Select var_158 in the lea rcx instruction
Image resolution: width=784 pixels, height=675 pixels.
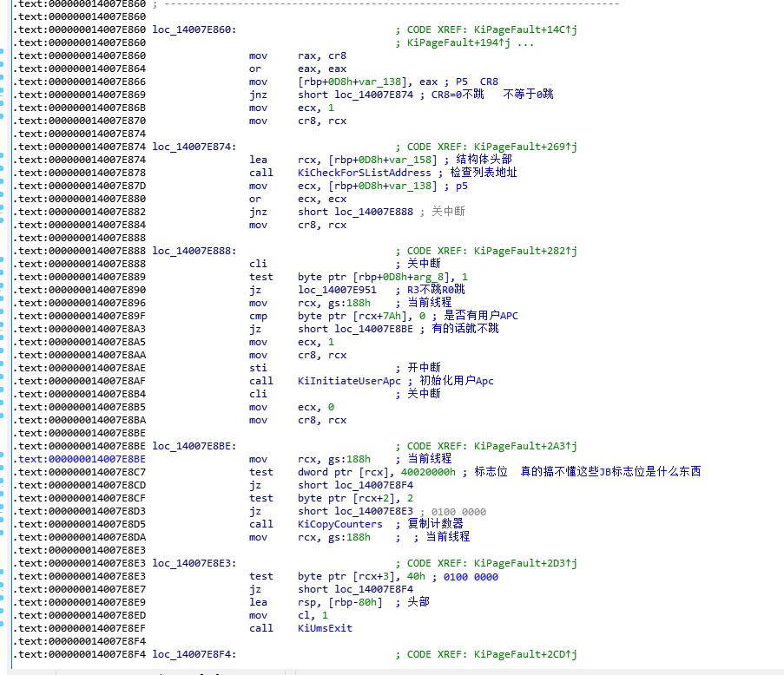(410, 160)
